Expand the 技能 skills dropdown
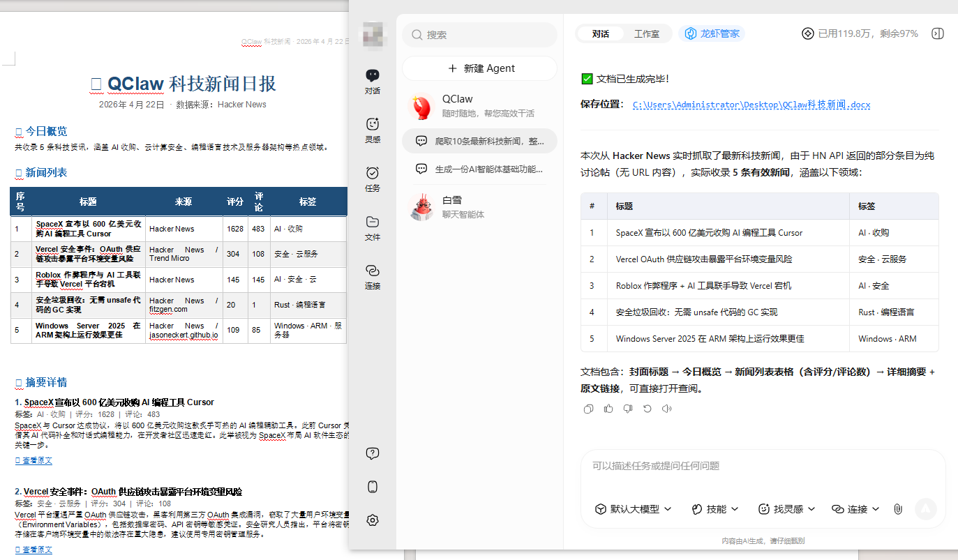 pos(714,509)
